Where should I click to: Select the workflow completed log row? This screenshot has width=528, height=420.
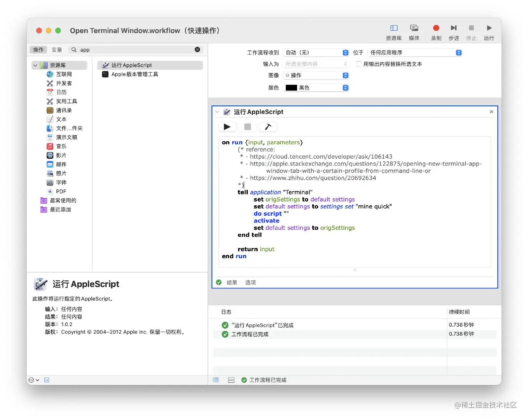354,334
